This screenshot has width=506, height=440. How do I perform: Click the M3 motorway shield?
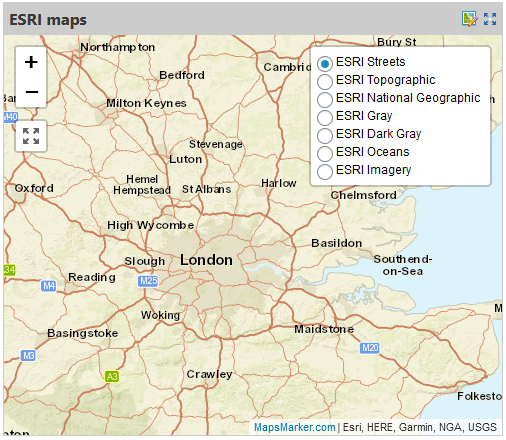(28, 356)
